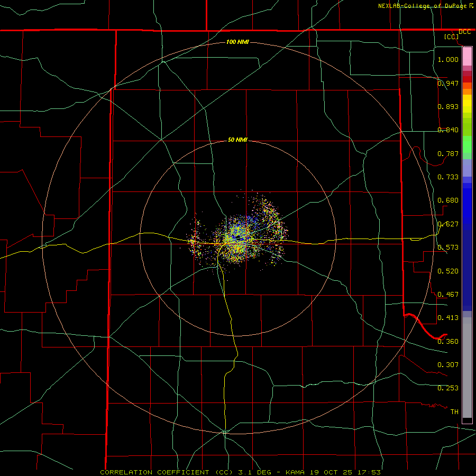Screen dimensions: 476x476
Task: Select the 0.680 legend value
Action: click(x=448, y=200)
